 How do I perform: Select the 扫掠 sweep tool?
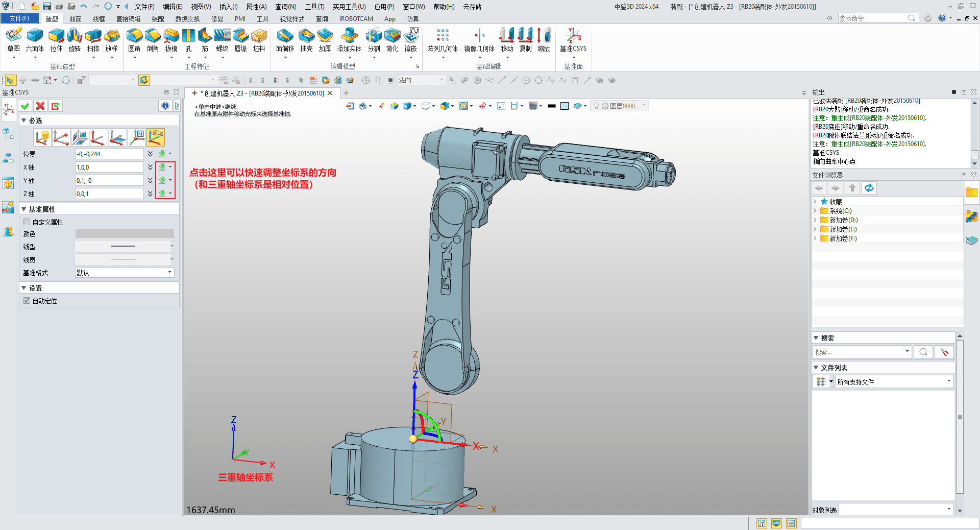click(x=93, y=40)
